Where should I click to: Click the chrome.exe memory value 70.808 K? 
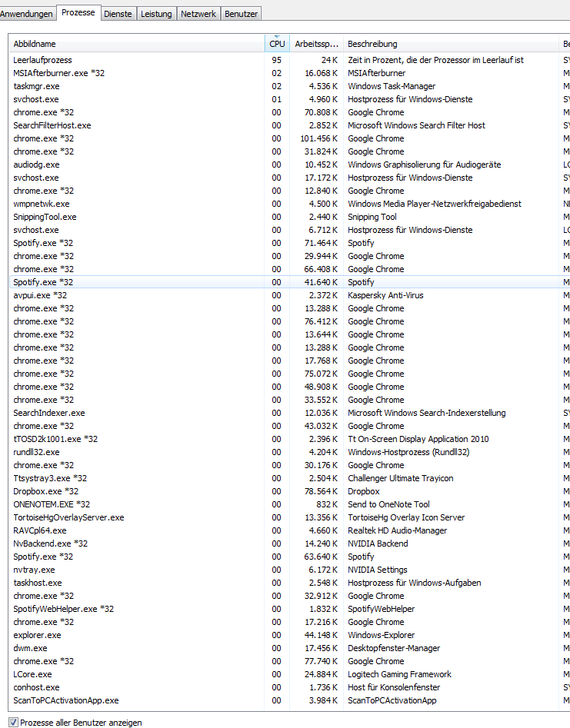pyautogui.click(x=322, y=112)
